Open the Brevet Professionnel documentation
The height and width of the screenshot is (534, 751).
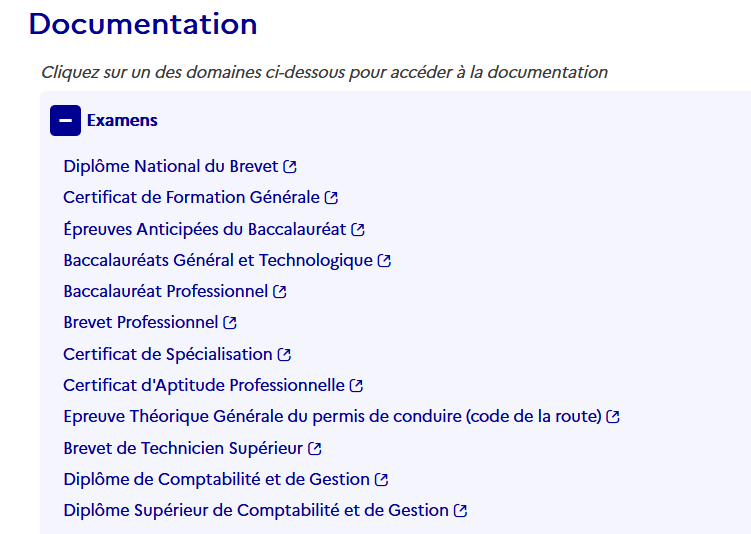click(140, 323)
